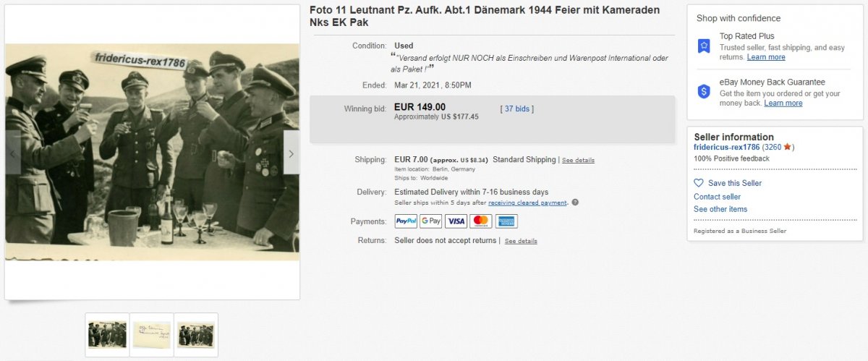
Task: Select the first photo thumbnail
Action: 107,335
